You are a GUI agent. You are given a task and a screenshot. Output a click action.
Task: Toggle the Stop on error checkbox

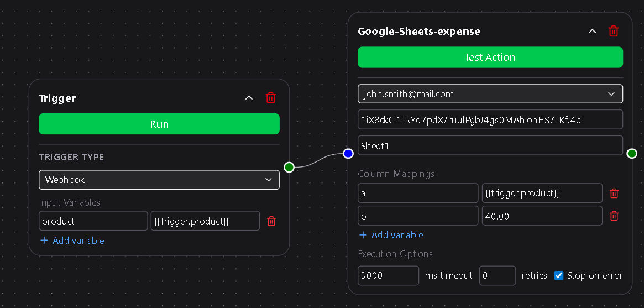coord(558,275)
